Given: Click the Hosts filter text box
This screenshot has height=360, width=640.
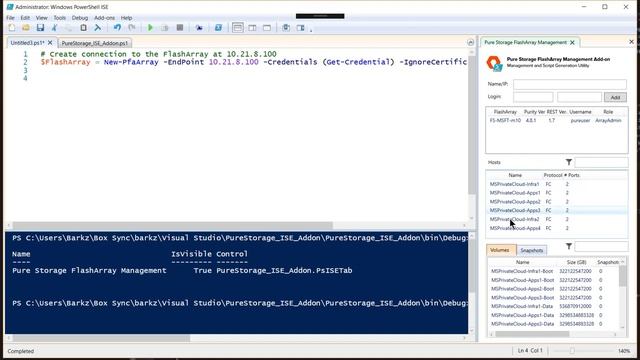Looking at the screenshot, I should 601,162.
